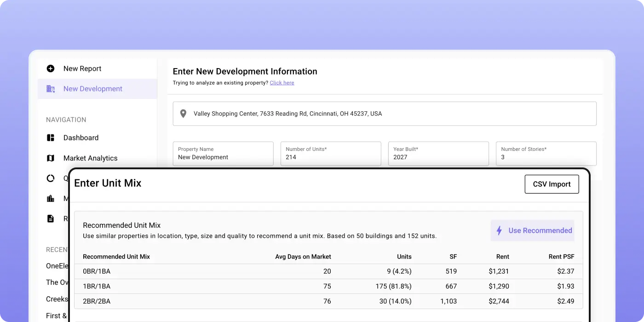
Task: Click the location pin icon in address field
Action: (x=183, y=114)
